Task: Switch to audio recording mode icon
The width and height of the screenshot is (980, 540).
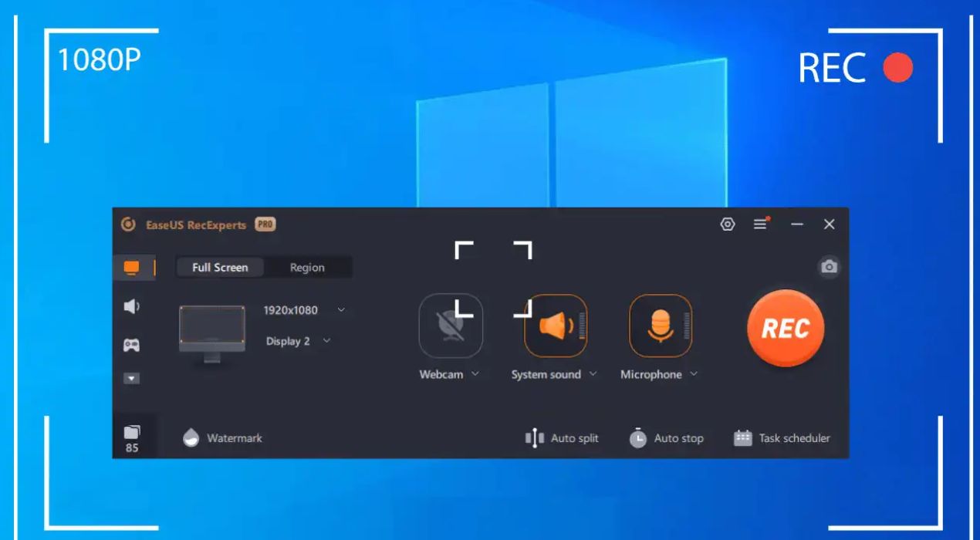Action: 132,307
